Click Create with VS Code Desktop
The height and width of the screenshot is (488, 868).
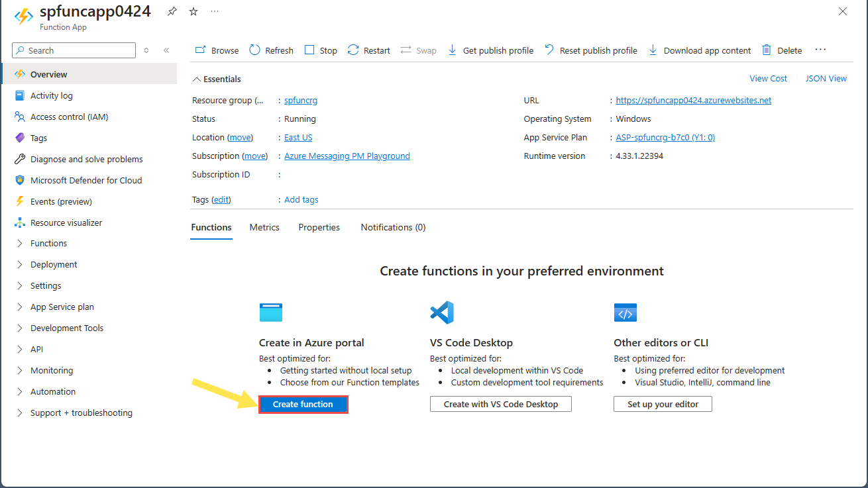click(x=501, y=404)
